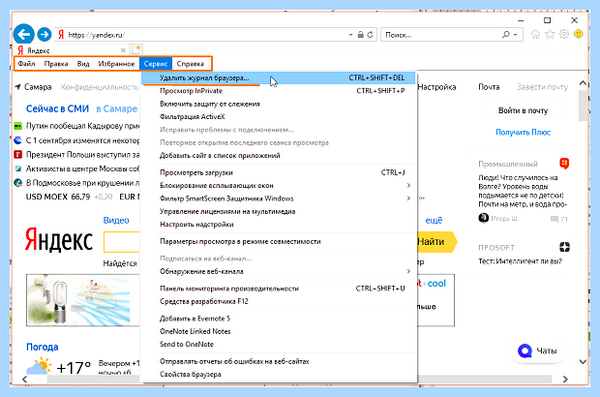Viewport: 600px width, 397px height.
Task: Click the smiley feedback icon
Action: [x=579, y=34]
